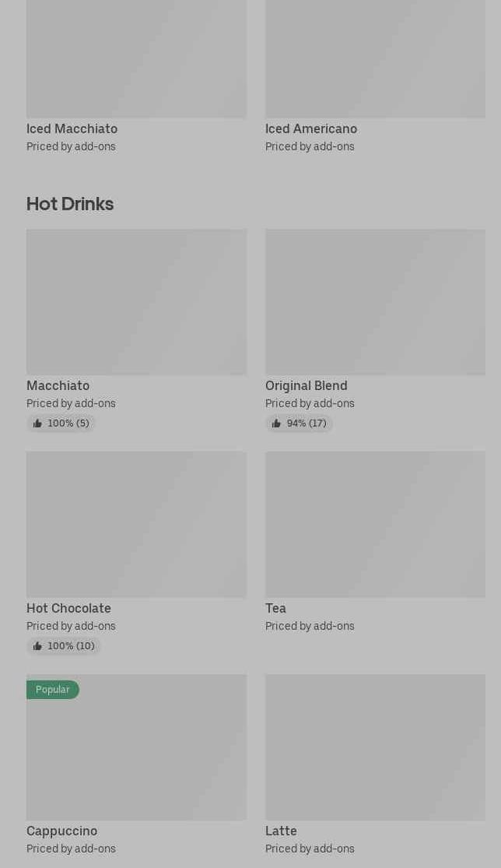Image resolution: width=501 pixels, height=868 pixels.
Task: Click the 94% (17) rating badge
Action: (300, 423)
